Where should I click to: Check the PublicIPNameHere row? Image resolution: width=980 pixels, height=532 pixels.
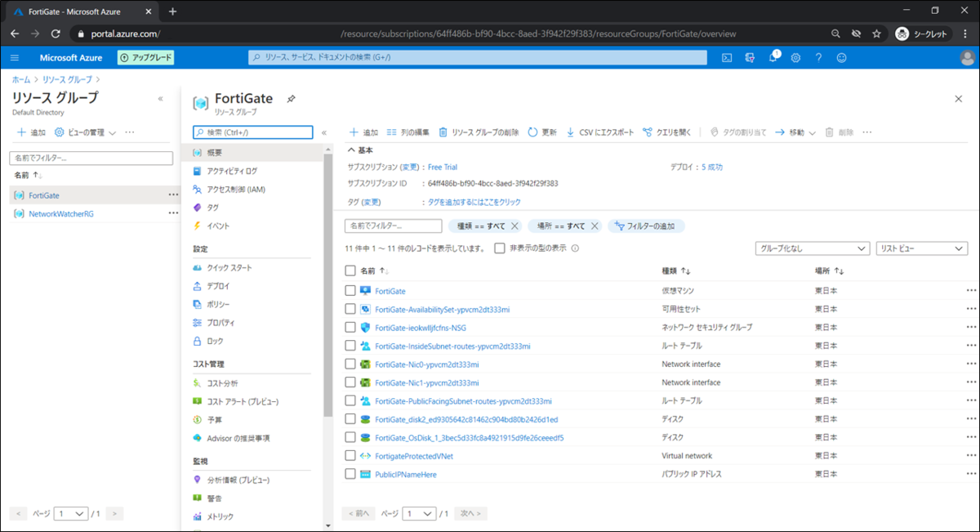point(350,474)
